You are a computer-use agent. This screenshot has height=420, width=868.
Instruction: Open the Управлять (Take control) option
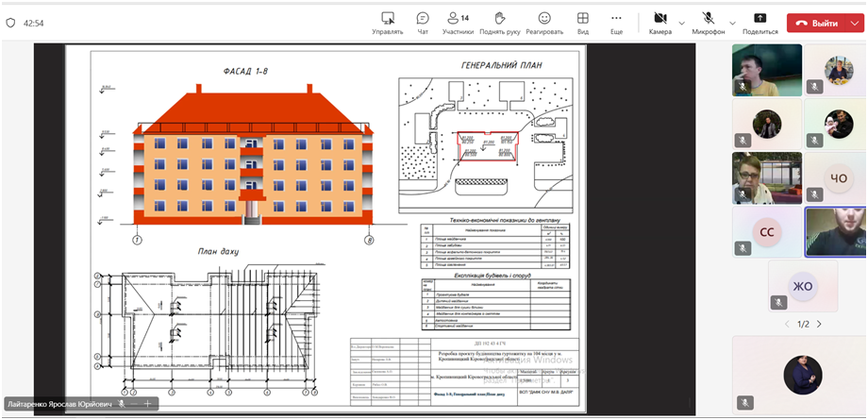pos(387,22)
